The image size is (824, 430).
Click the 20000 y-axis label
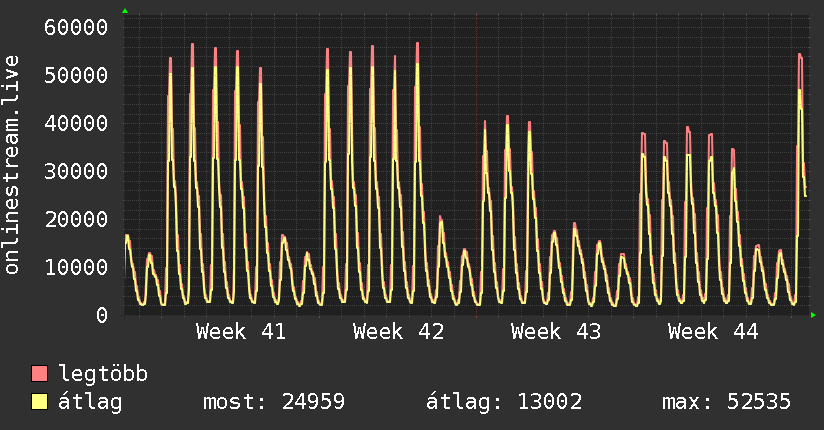tap(76, 219)
